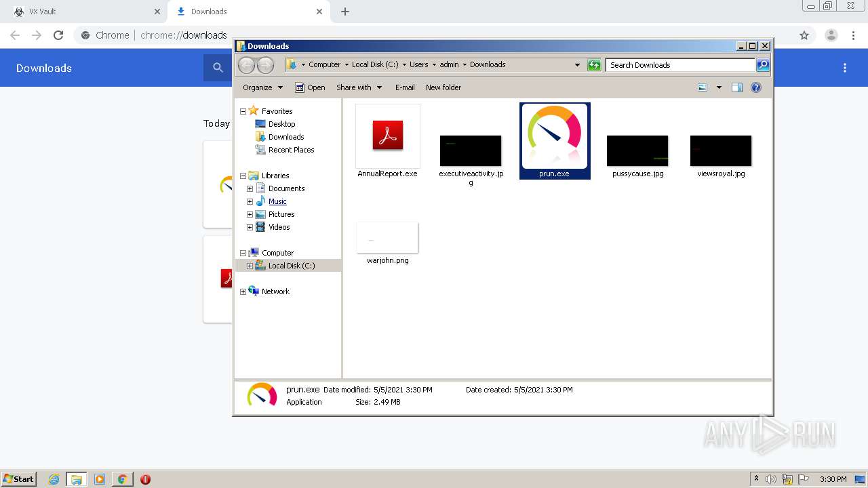Image resolution: width=868 pixels, height=488 pixels.
Task: Bookmark this page with star icon
Action: click(804, 35)
